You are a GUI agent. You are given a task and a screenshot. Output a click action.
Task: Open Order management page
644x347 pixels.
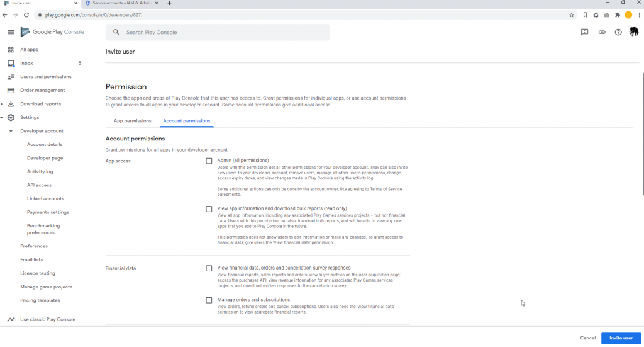[x=42, y=91]
